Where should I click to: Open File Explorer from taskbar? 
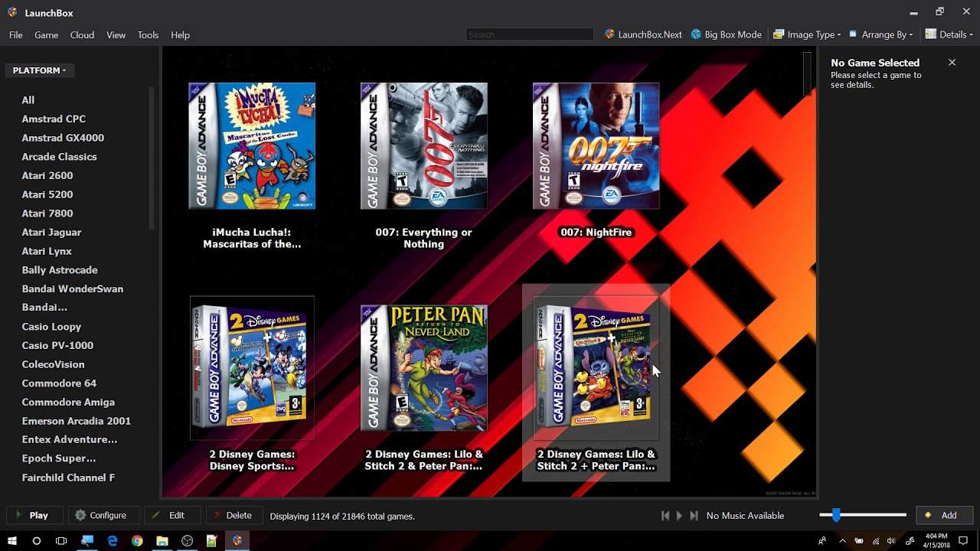click(x=162, y=540)
